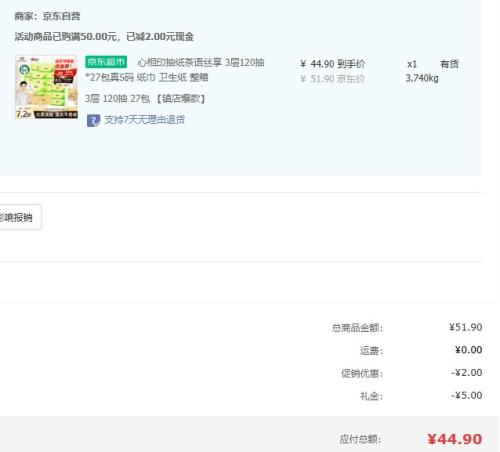Click the red 应付总额 ¥44.90 total
This screenshot has height=452, width=500.
pyautogui.click(x=455, y=439)
